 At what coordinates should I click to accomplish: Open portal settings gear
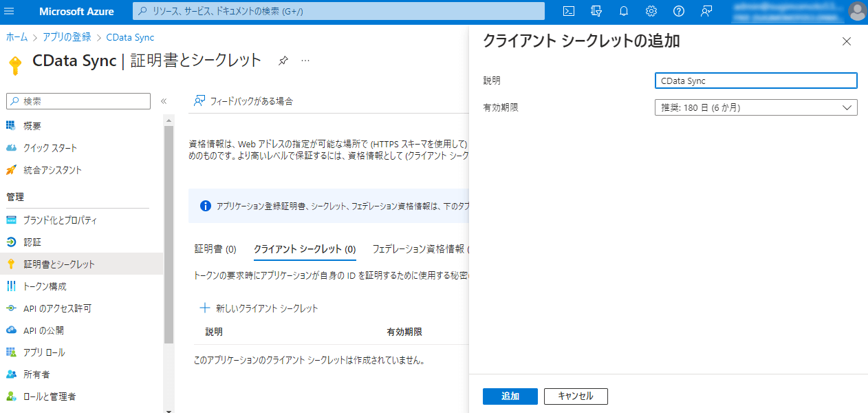click(651, 11)
